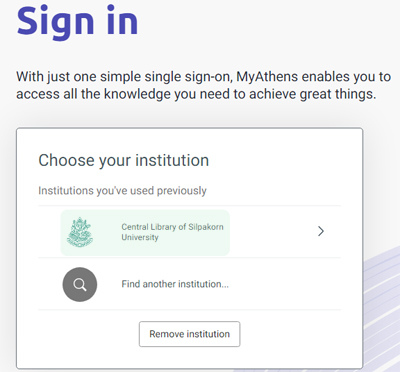Select the green highlighted institution tile
This screenshot has width=400, height=372.
coord(145,233)
